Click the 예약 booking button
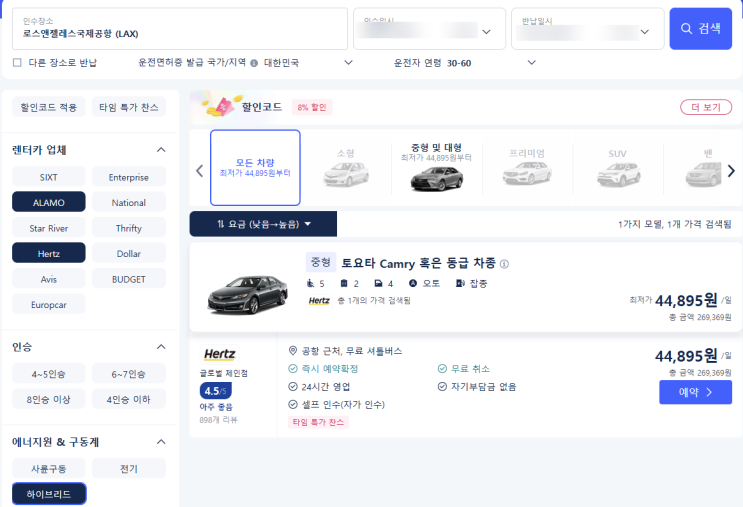Image resolution: width=743 pixels, height=507 pixels. tap(695, 392)
